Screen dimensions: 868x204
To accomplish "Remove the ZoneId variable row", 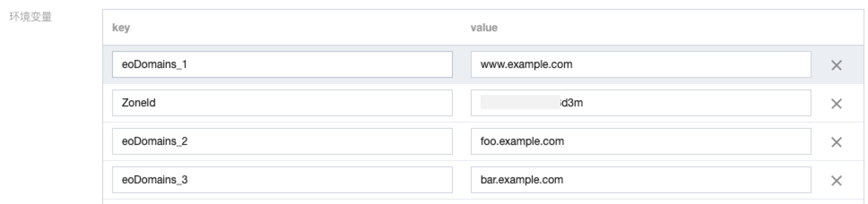I will click(836, 104).
